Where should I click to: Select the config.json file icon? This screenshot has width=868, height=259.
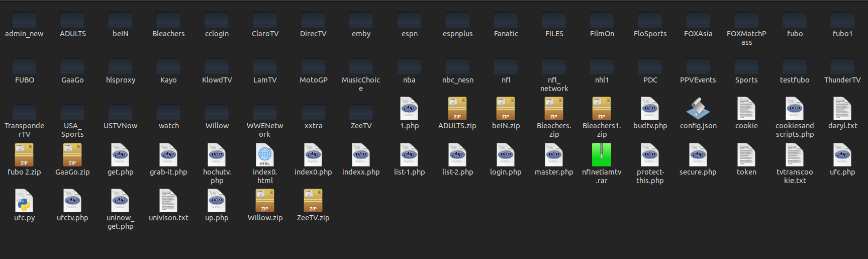point(698,109)
